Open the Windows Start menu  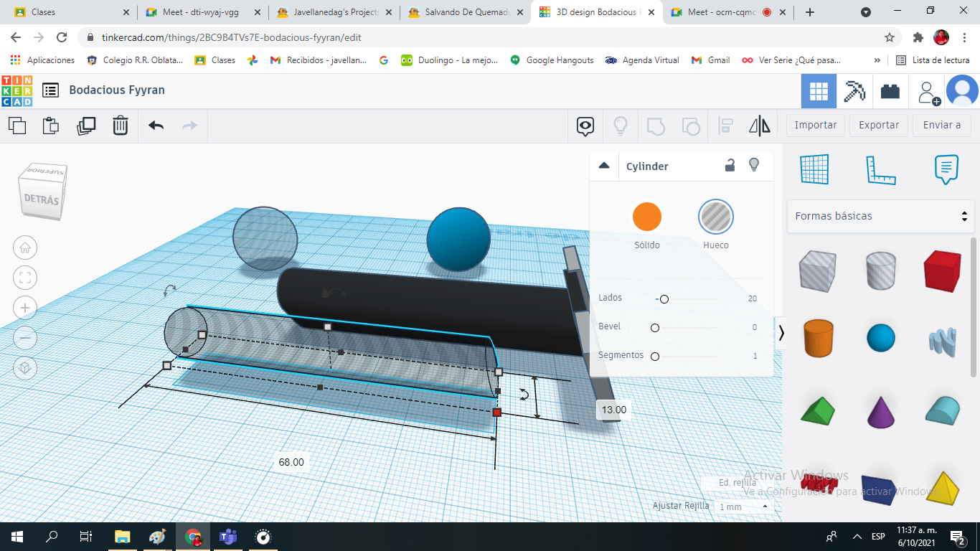pos(17,537)
